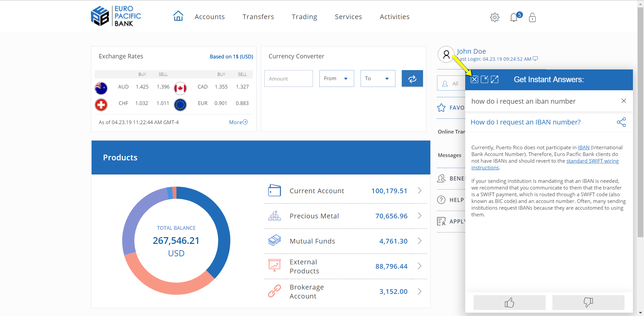
Task: Click the Euro Pacific Bank logo
Action: coord(116,16)
